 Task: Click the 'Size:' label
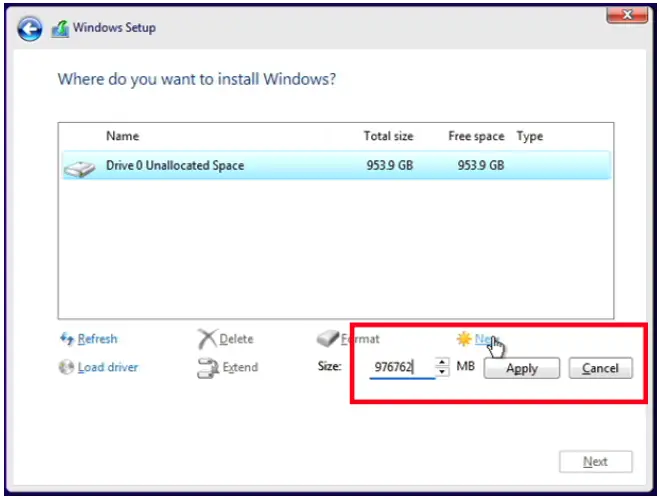330,366
